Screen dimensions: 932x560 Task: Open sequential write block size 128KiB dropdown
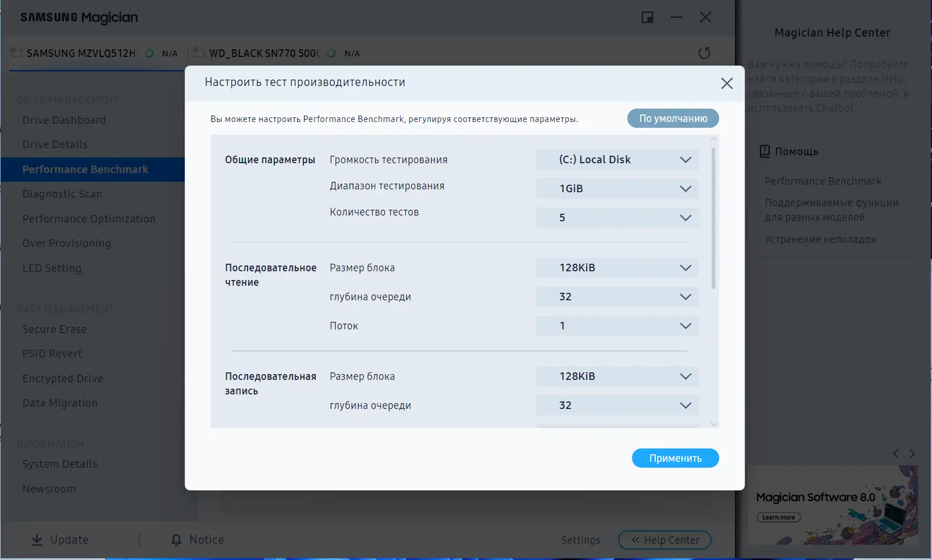click(x=617, y=376)
